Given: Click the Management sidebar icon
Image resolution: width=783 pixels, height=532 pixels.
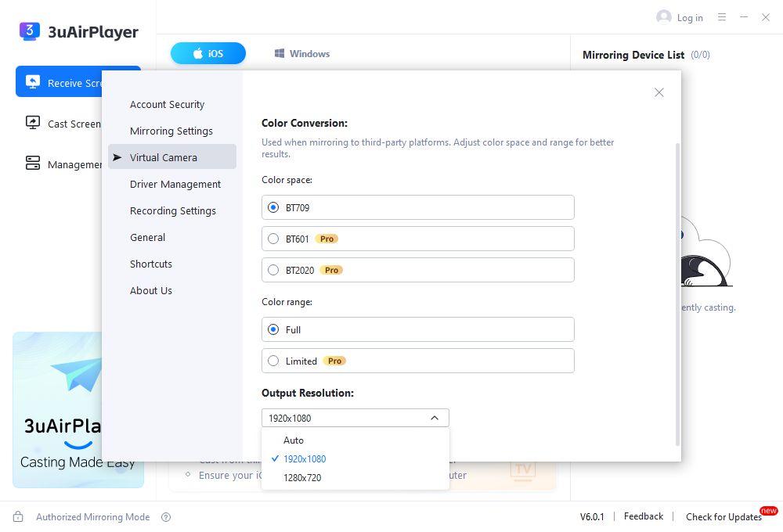Looking at the screenshot, I should click(33, 164).
